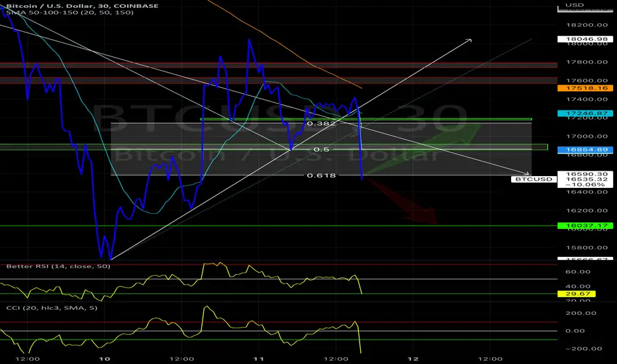Screen dimensions: 617x364
Task: Click the blue 16854.89 price label
Action: tap(585, 150)
